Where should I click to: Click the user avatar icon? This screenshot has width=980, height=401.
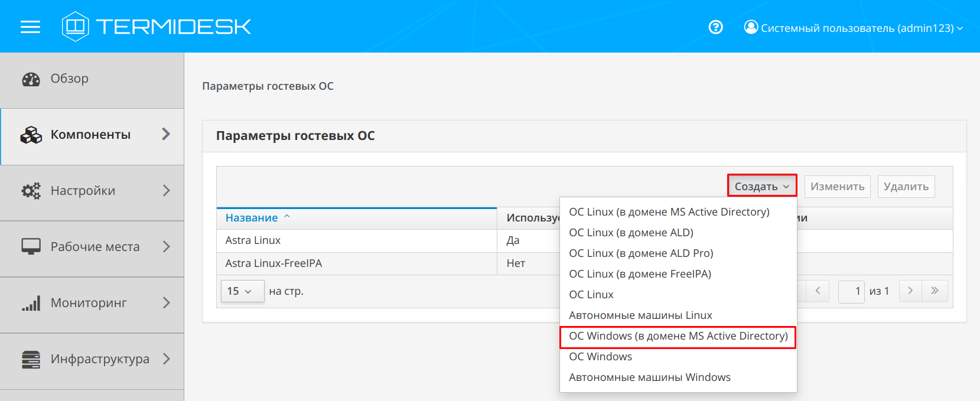tap(751, 27)
